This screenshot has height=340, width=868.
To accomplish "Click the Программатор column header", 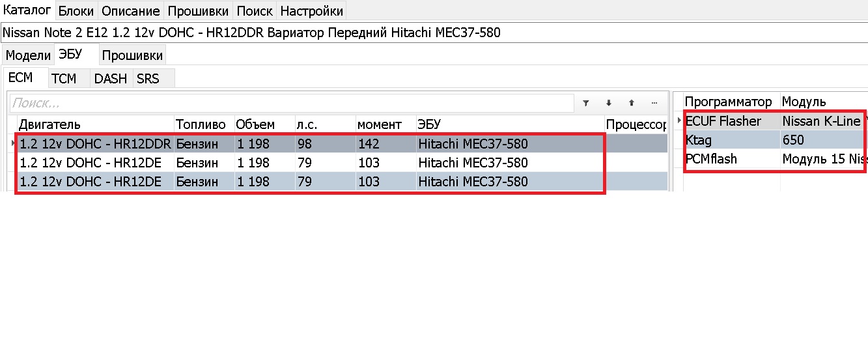I will (x=728, y=102).
